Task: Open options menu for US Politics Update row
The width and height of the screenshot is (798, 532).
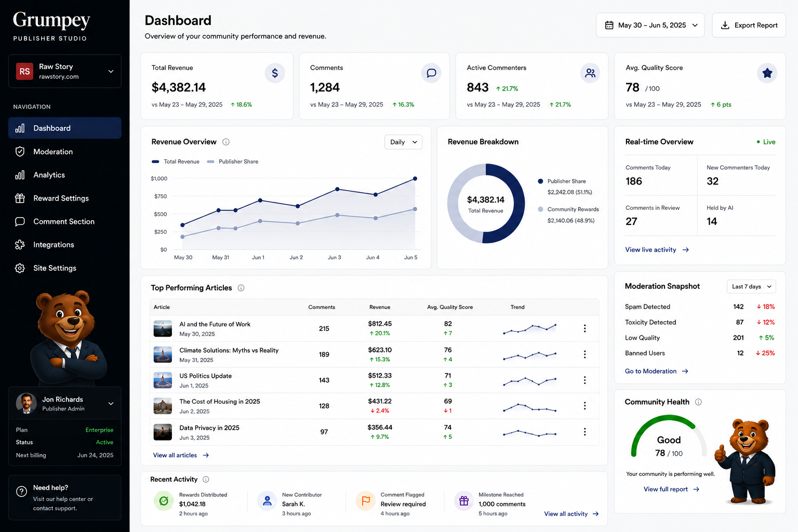Action: (584, 380)
